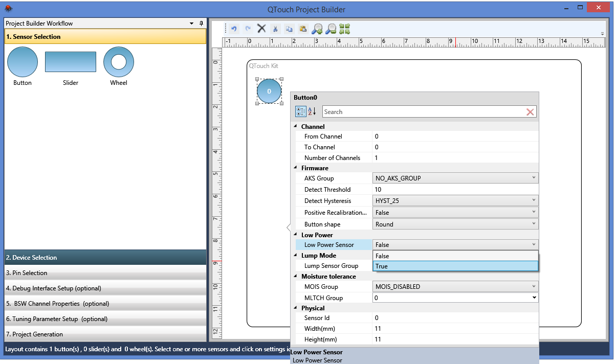
Task: Zoom out on the layout canvas
Action: pyautogui.click(x=331, y=29)
